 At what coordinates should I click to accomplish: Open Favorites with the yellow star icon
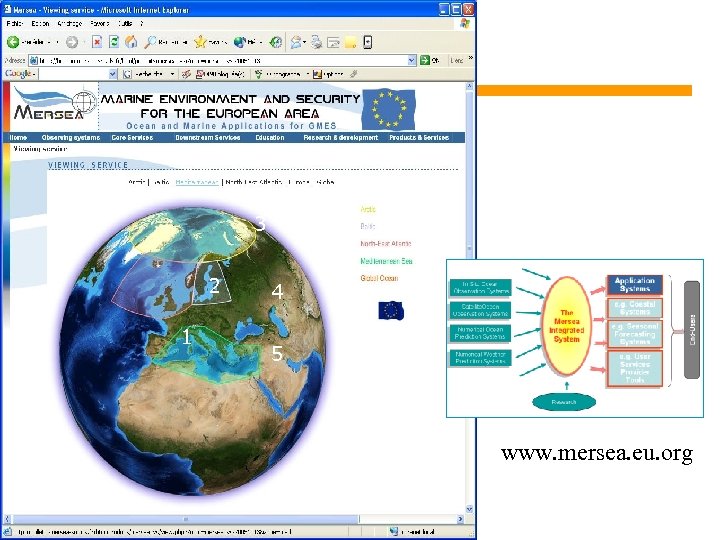coord(200,42)
